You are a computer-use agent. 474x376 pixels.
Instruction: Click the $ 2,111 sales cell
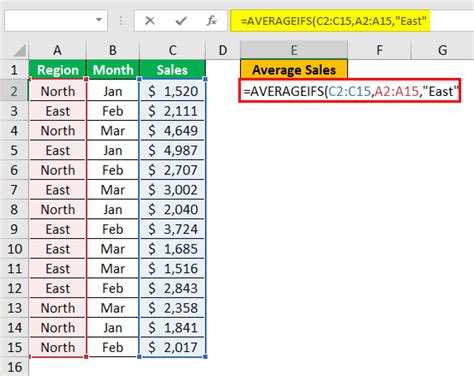point(172,111)
